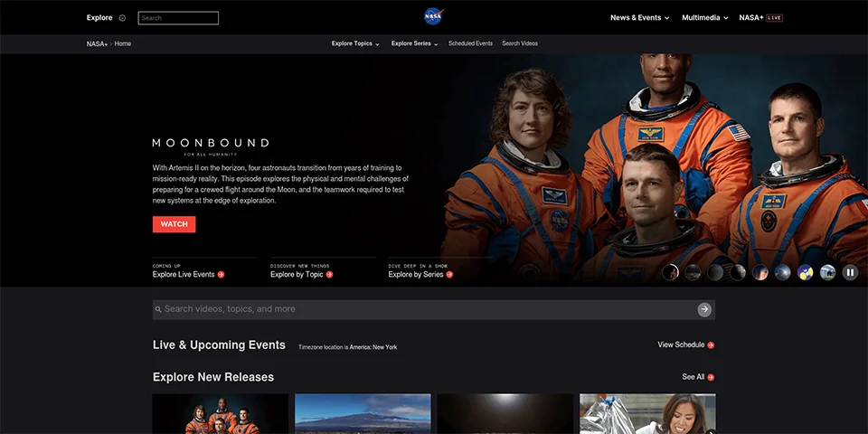868x434 pixels.
Task: Open NASA+ LIVE in the header
Action: point(760,18)
